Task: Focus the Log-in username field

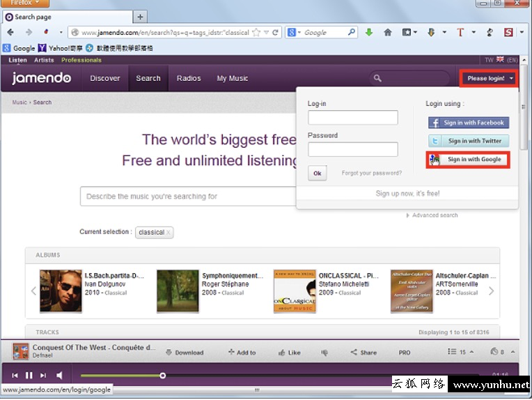Action: tap(353, 118)
